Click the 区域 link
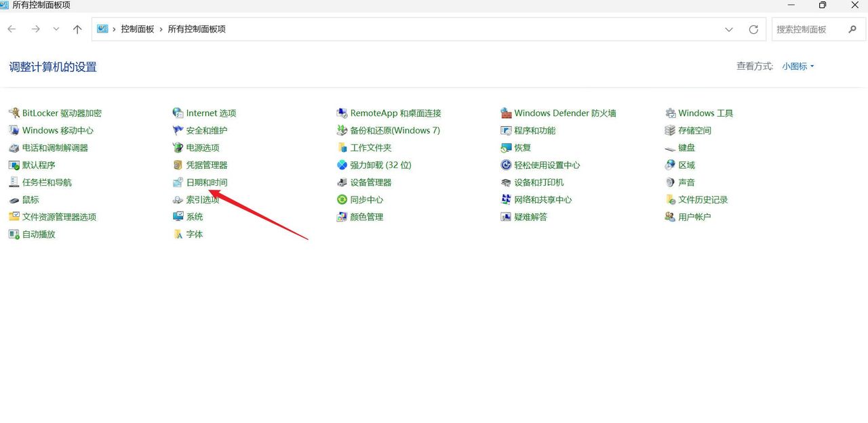This screenshot has width=868, height=423. (687, 165)
